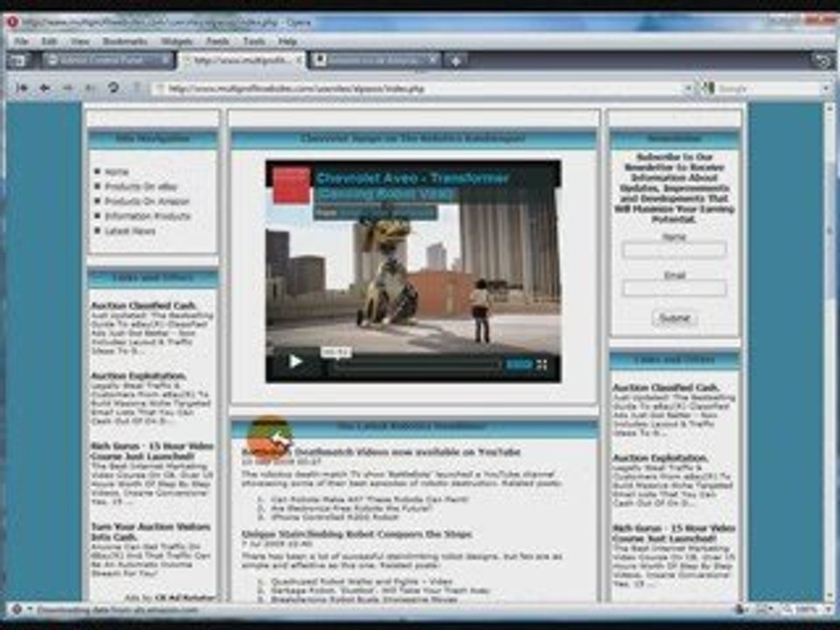Toggle video fullscreen icon
Screen dimensions: 840x630
(542, 366)
